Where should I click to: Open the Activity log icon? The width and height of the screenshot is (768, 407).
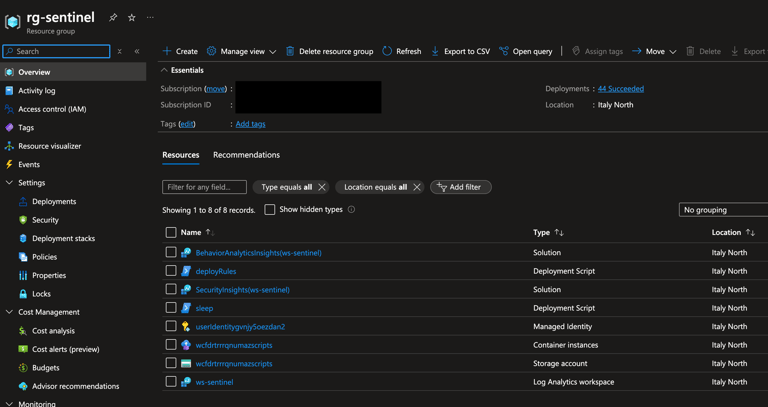9,91
